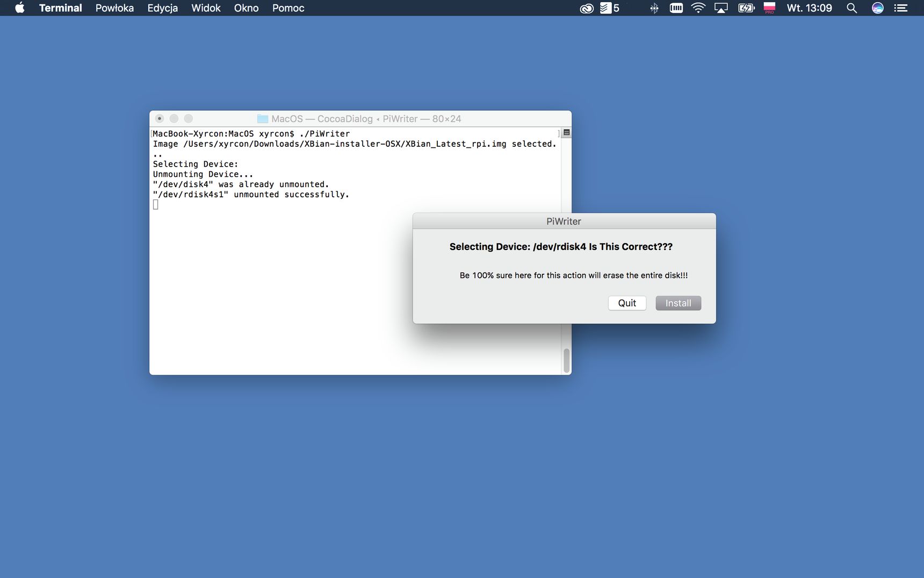Viewport: 924px width, 578px height.
Task: Open Creative Cloud menu bar icon
Action: [587, 8]
